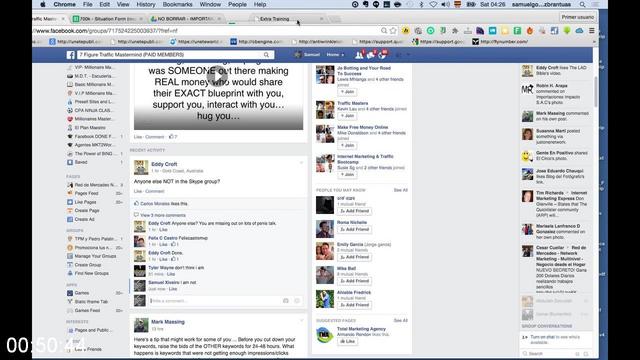The image size is (640, 360).
Task: Expand View 3 more comments
Action: (x=163, y=215)
